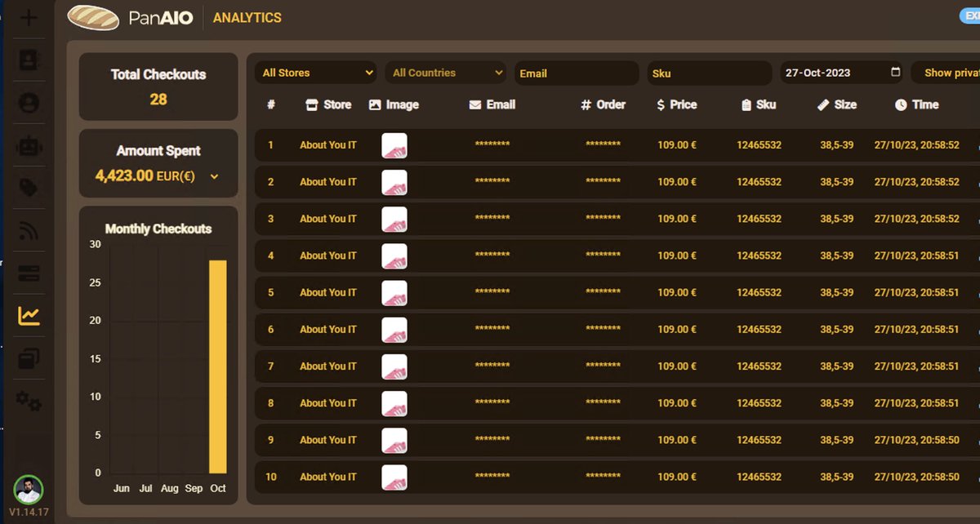Viewport: 980px width, 524px height.
Task: Click the Email filter input field
Action: [577, 73]
